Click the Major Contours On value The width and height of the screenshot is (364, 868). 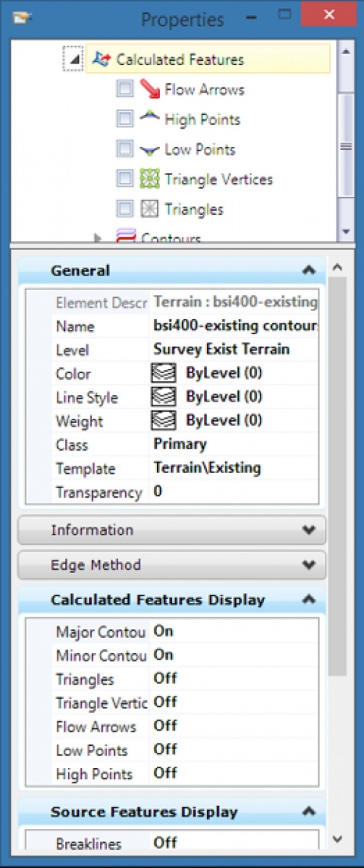point(164,631)
